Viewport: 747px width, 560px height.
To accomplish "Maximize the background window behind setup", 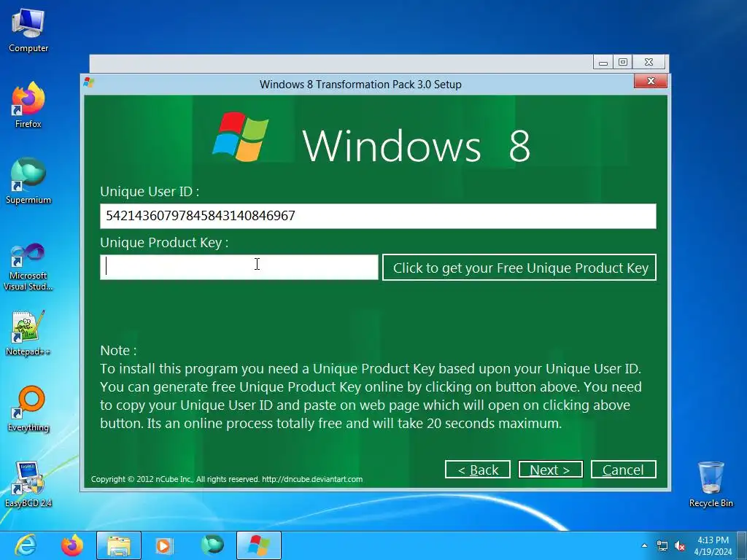I will click(x=623, y=63).
